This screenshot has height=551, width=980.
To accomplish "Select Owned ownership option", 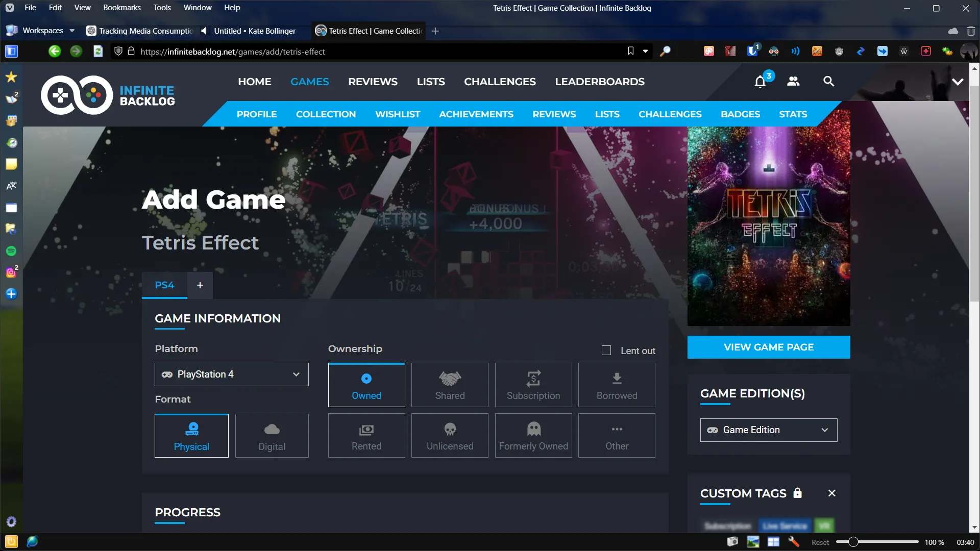I will 366,385.
